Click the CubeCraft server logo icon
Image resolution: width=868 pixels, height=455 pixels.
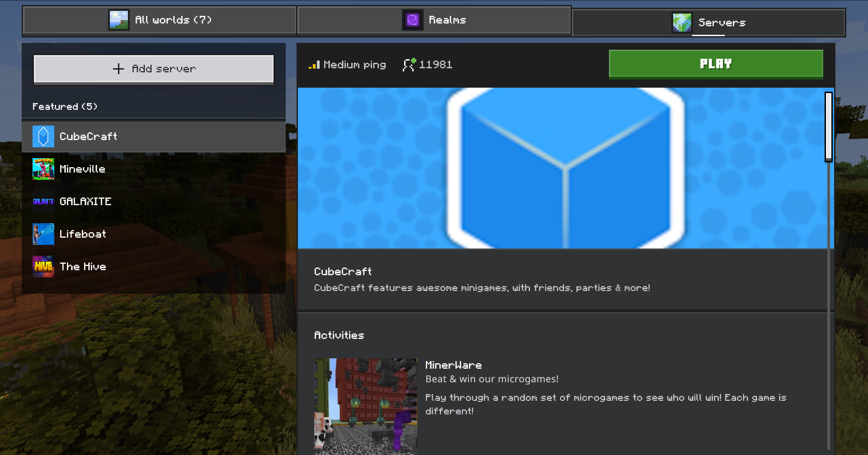[x=43, y=136]
